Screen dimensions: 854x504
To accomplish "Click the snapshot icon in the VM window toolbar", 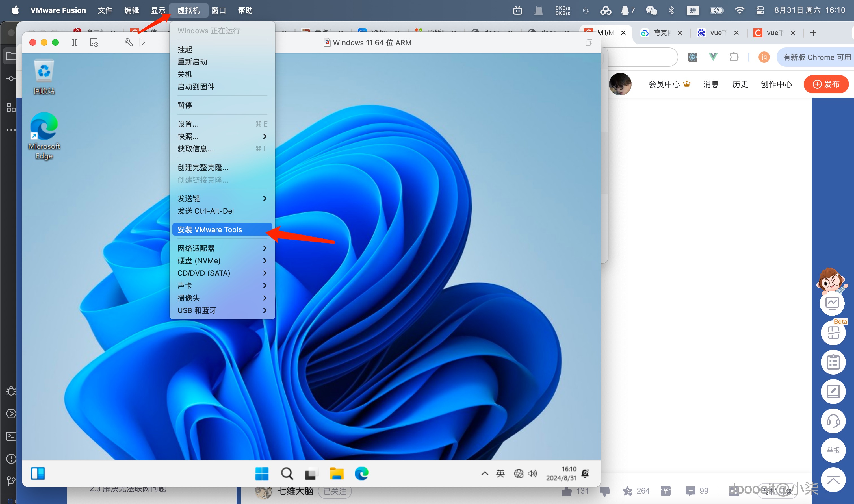I will [94, 42].
